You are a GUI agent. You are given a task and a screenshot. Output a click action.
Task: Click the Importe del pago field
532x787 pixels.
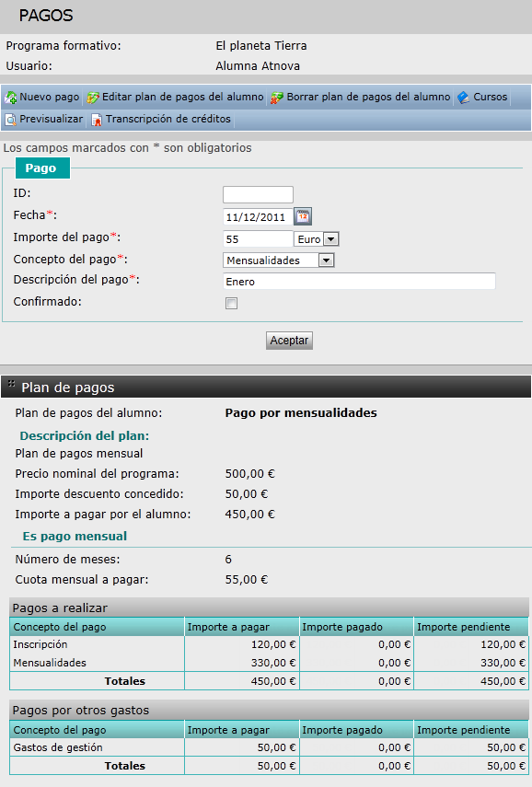coord(258,239)
